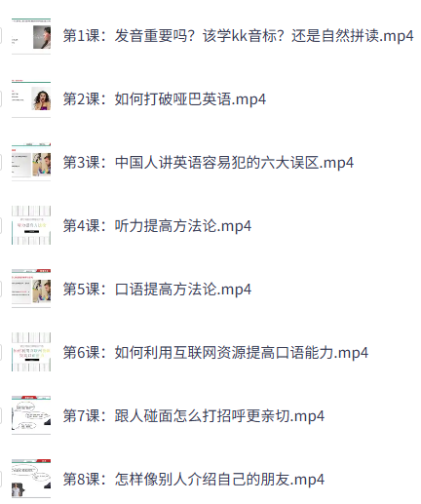Select file name 第2课：如何打破哑巴英语.mp4
The image size is (421, 504).
pos(165,99)
